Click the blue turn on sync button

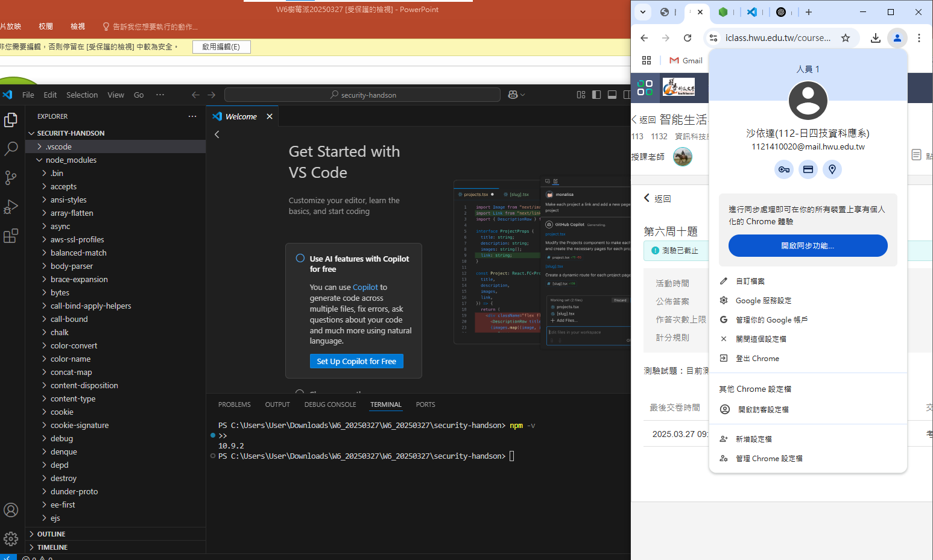808,245
